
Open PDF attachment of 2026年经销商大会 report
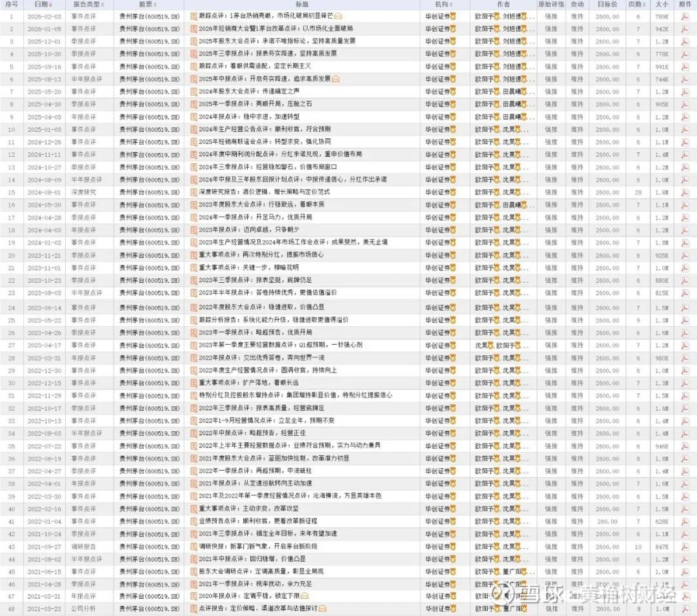685,29
